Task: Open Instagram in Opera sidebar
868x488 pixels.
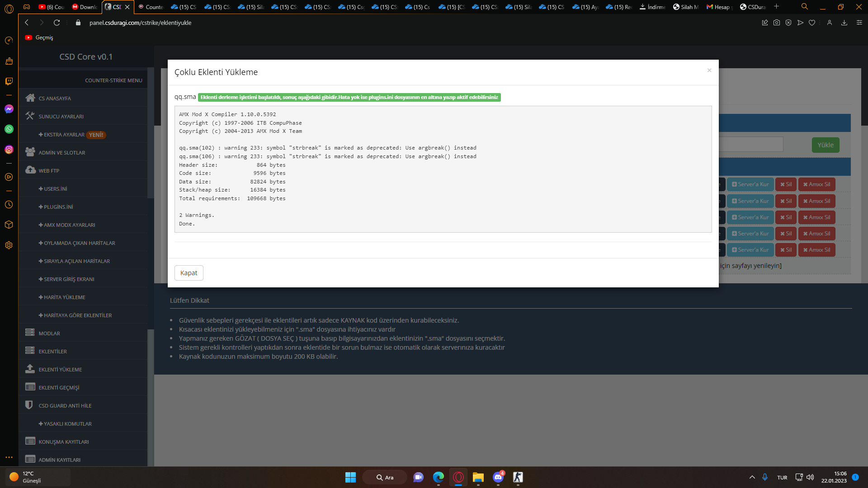Action: (9, 150)
